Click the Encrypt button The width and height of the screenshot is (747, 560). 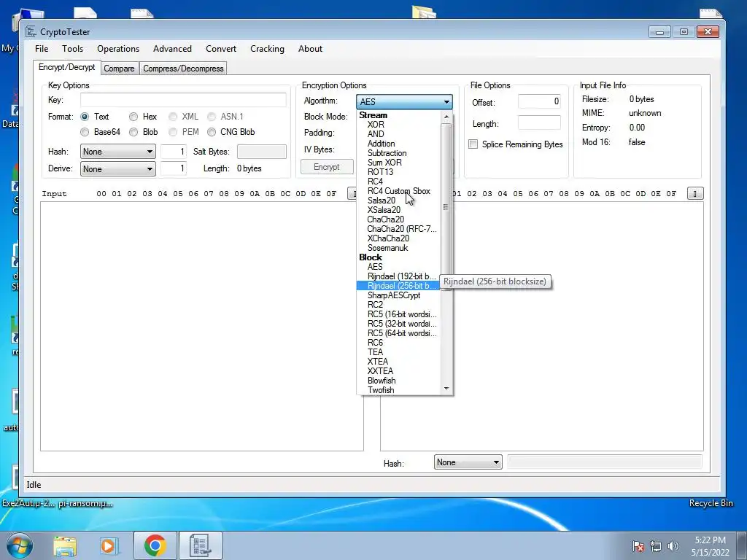pyautogui.click(x=327, y=167)
